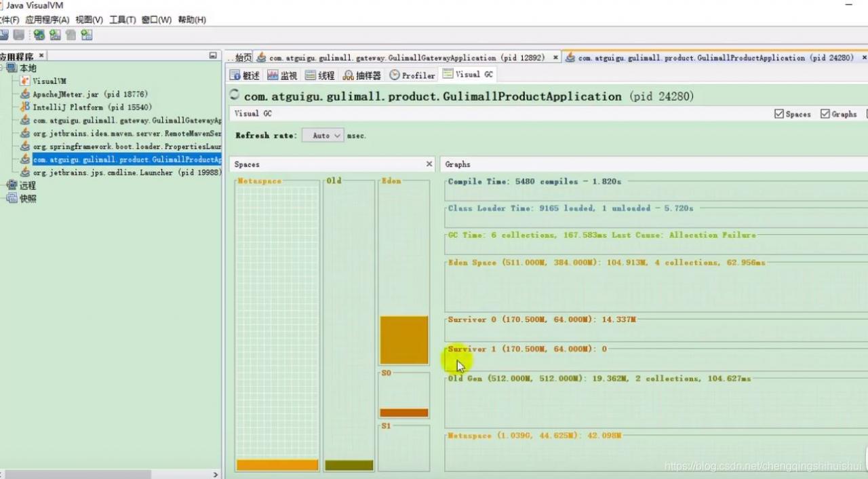Close the gateway application tab
The image size is (868, 479).
[555, 58]
